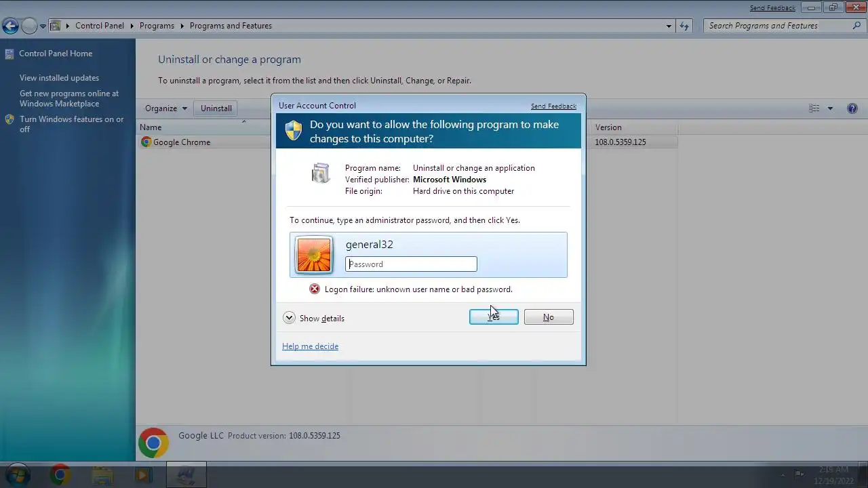Click the Control Panel address bar icon
The width and height of the screenshot is (868, 488).
point(56,26)
